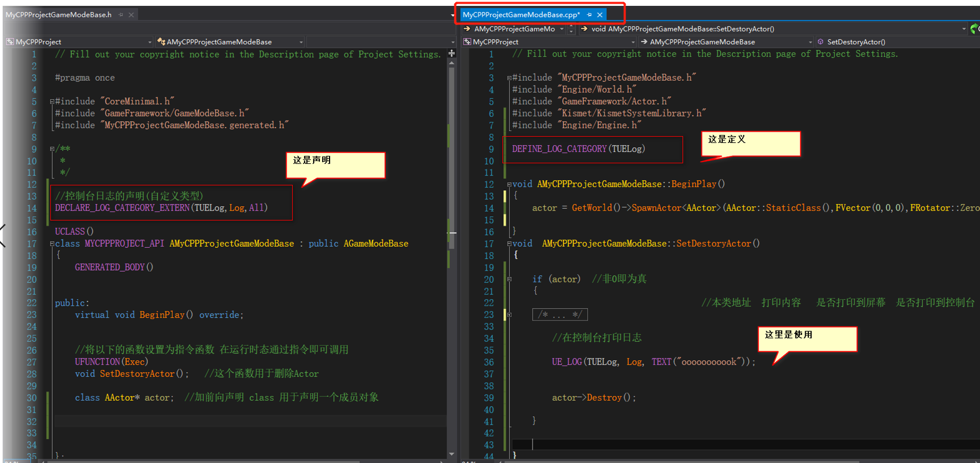Viewport: 980px width, 463px height.
Task: Collapse the comment block at line 9 of the header
Action: click(x=52, y=149)
